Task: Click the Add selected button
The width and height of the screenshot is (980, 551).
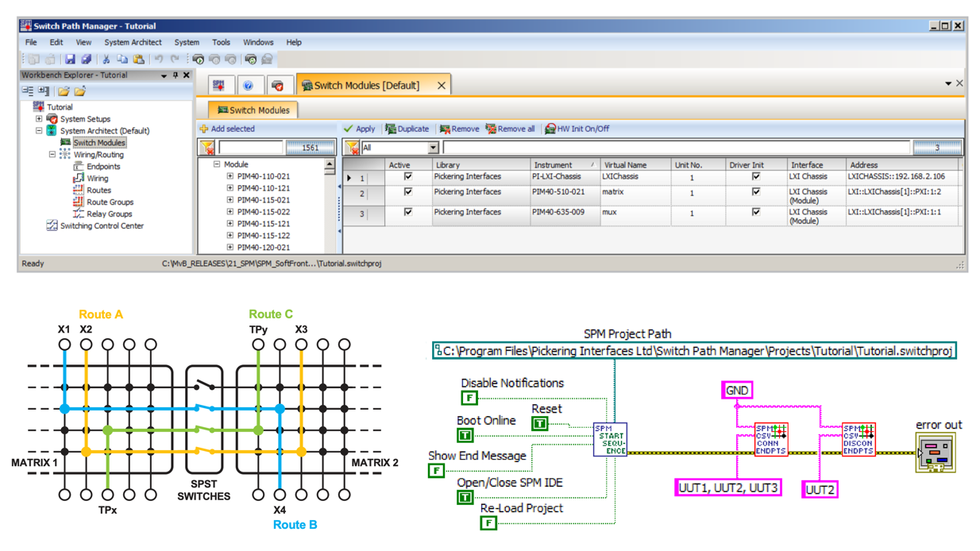Action: tap(227, 129)
